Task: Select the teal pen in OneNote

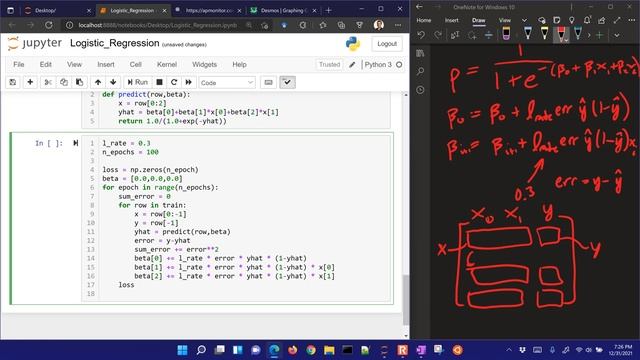Action: point(578,34)
